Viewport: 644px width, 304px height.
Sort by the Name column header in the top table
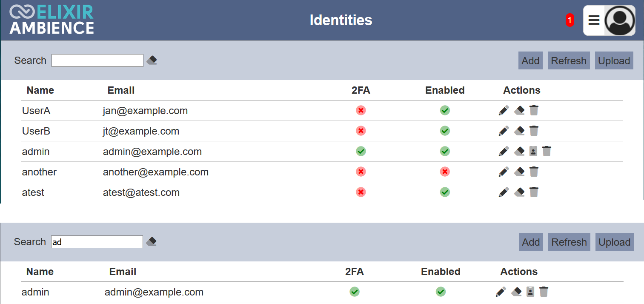coord(40,90)
